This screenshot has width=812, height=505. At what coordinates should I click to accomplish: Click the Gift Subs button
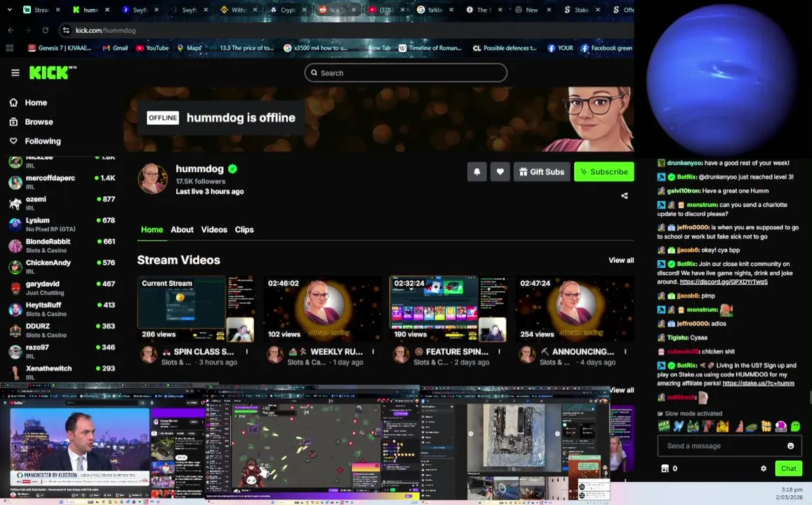click(542, 172)
